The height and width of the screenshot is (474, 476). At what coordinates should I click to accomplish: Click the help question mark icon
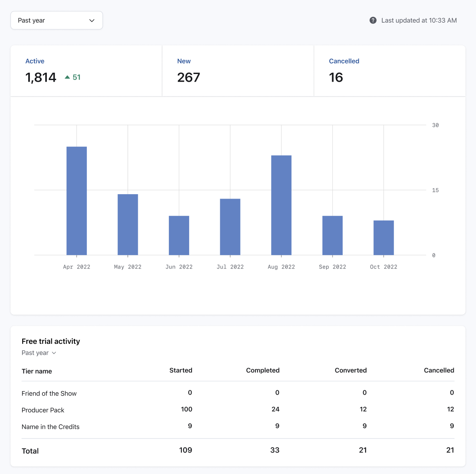(x=373, y=20)
